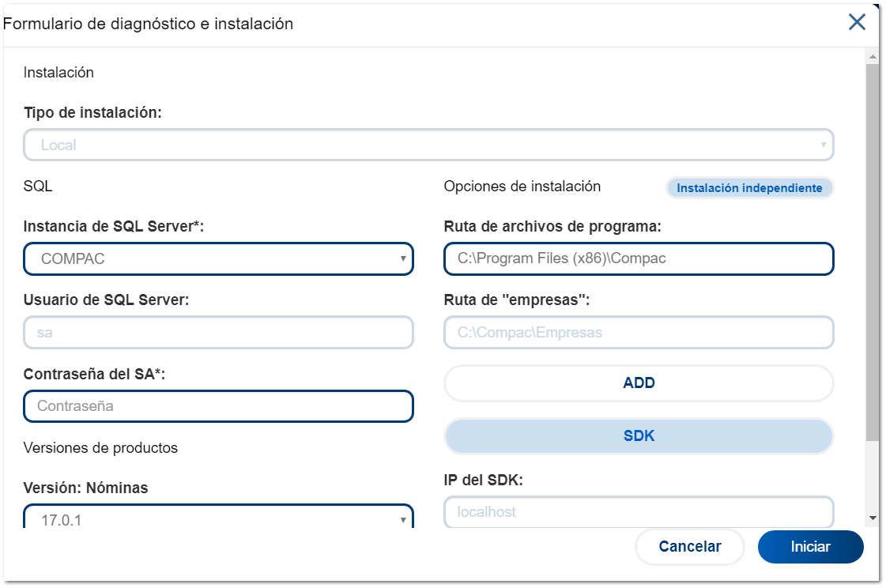Open the Tipo de instalación dropdown
Screen dimensions: 886x588
coord(428,145)
